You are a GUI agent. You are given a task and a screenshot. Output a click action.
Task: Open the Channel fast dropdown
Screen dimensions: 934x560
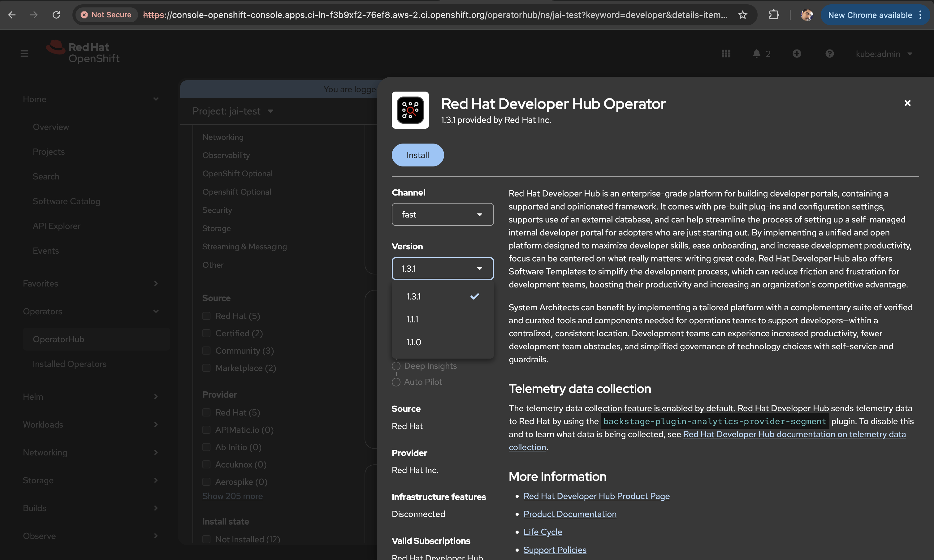(442, 214)
